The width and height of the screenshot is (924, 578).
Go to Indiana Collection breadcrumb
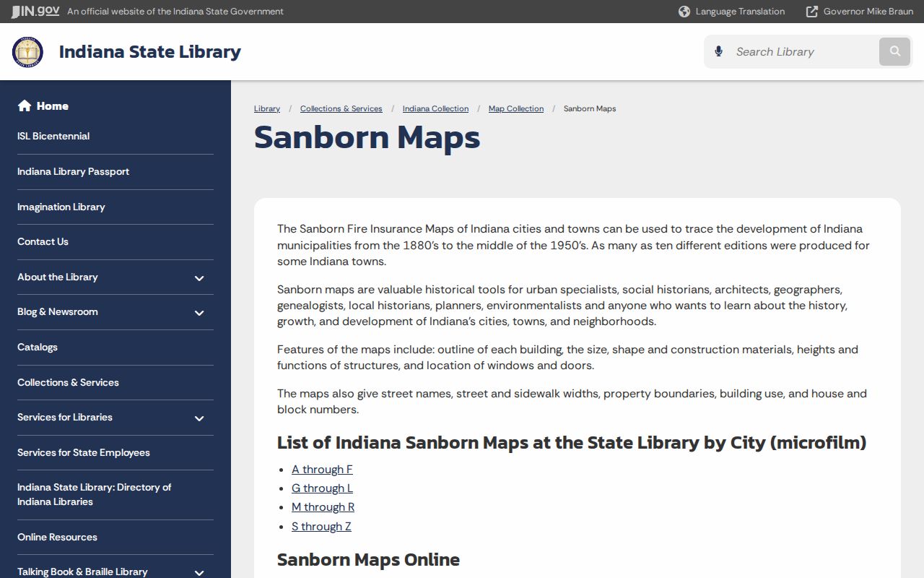435,108
